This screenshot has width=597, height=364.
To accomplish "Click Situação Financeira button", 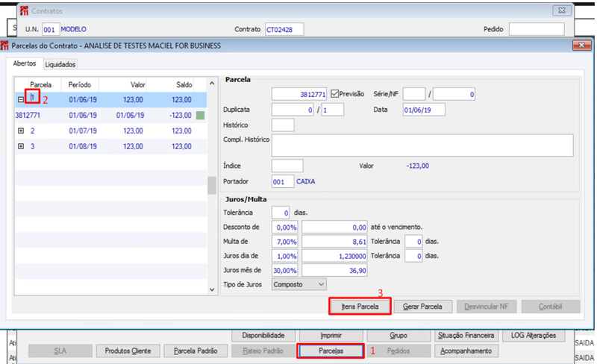I will tap(466, 336).
